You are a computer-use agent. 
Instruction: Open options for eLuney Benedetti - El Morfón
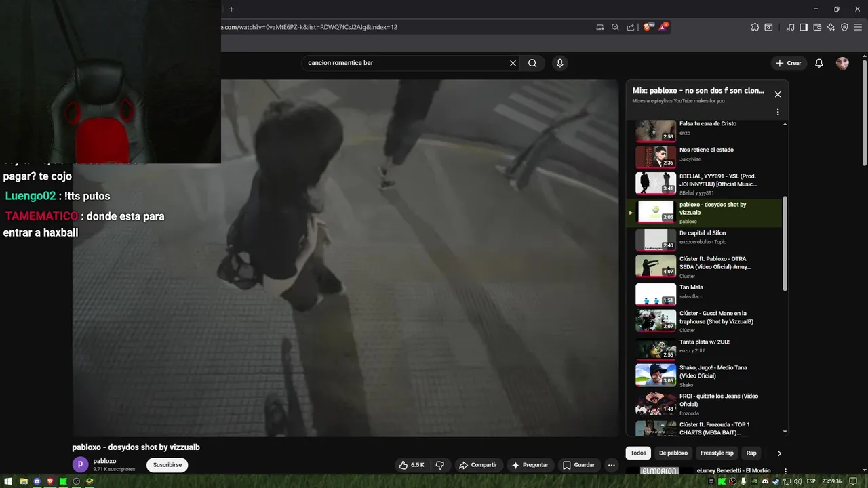click(785, 470)
